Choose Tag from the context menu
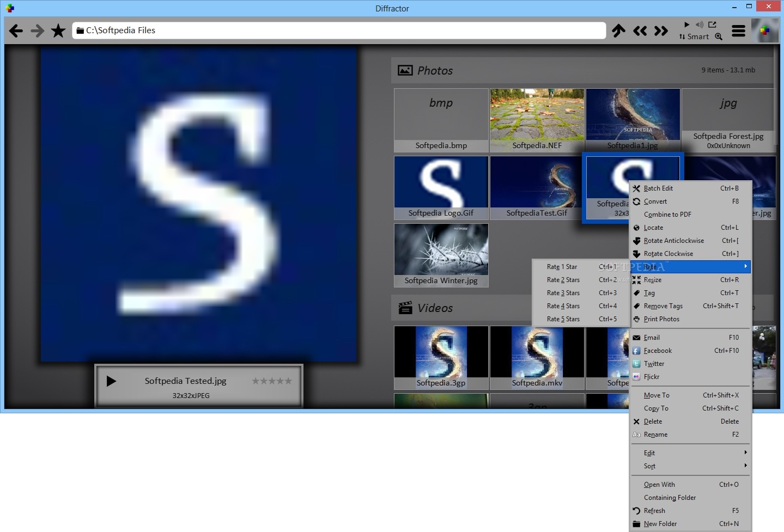The height and width of the screenshot is (532, 784). point(690,293)
